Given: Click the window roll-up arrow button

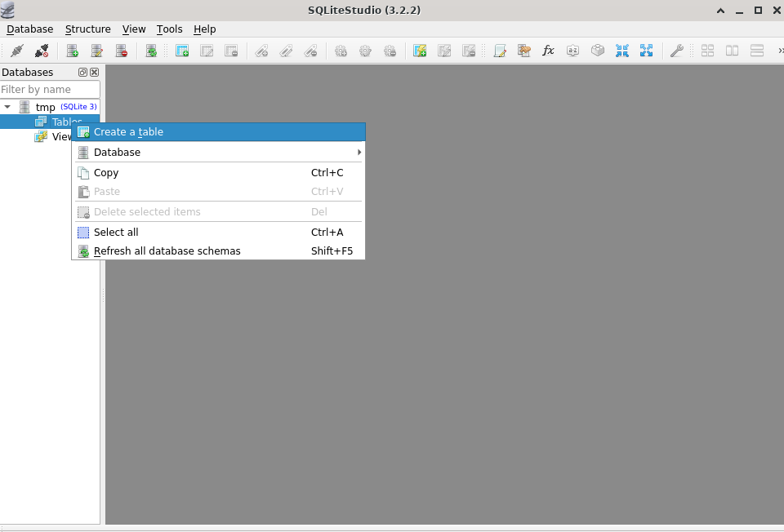Looking at the screenshot, I should 720,11.
